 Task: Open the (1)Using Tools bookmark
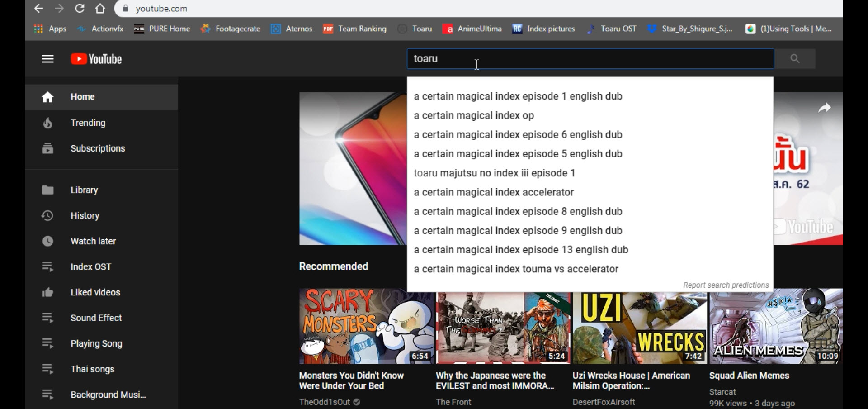click(788, 29)
